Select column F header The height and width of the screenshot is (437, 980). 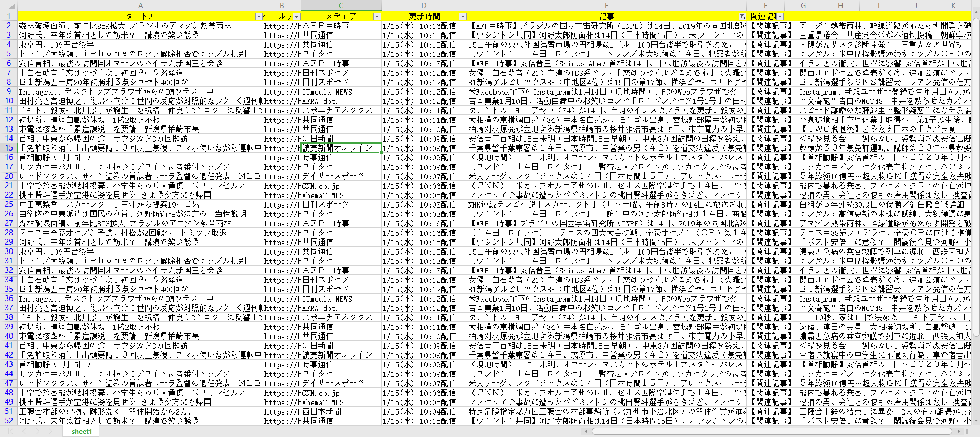[x=766, y=5]
